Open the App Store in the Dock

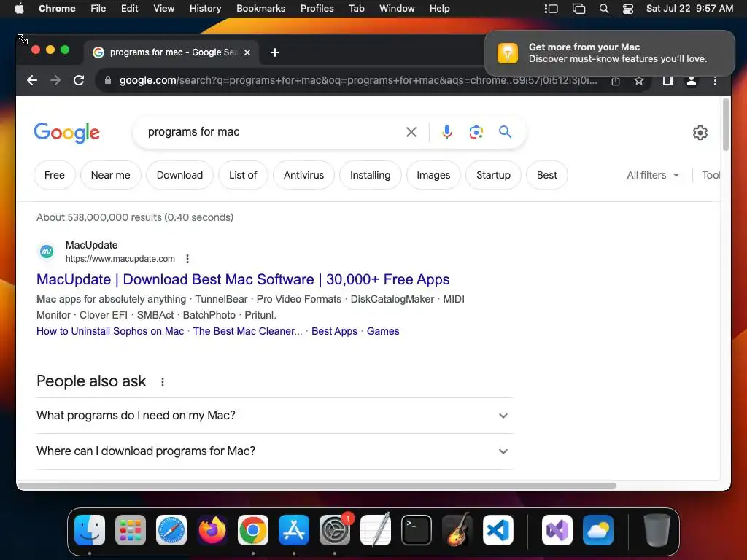[x=294, y=530]
